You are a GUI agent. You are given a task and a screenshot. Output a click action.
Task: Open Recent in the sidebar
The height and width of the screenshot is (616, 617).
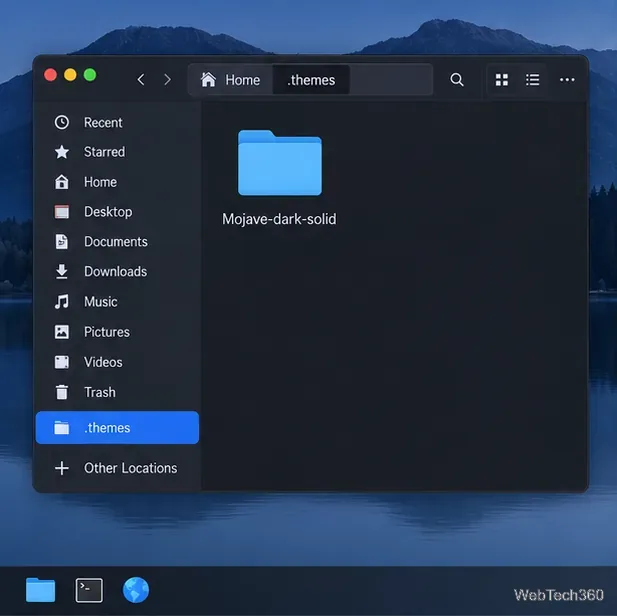(x=117, y=122)
